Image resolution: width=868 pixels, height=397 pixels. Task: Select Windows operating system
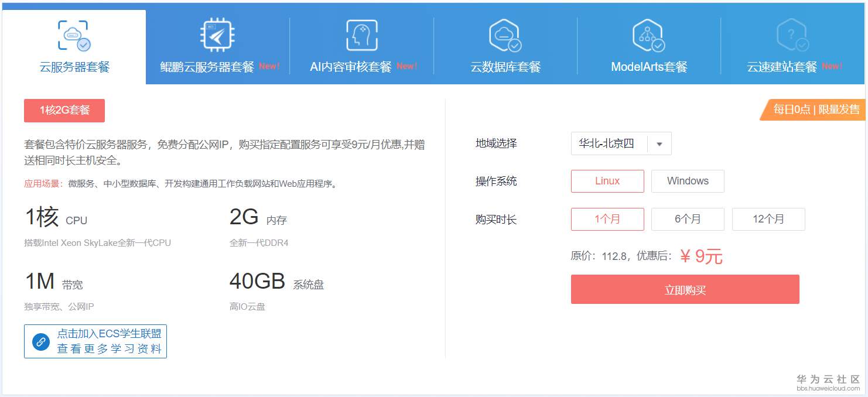688,181
